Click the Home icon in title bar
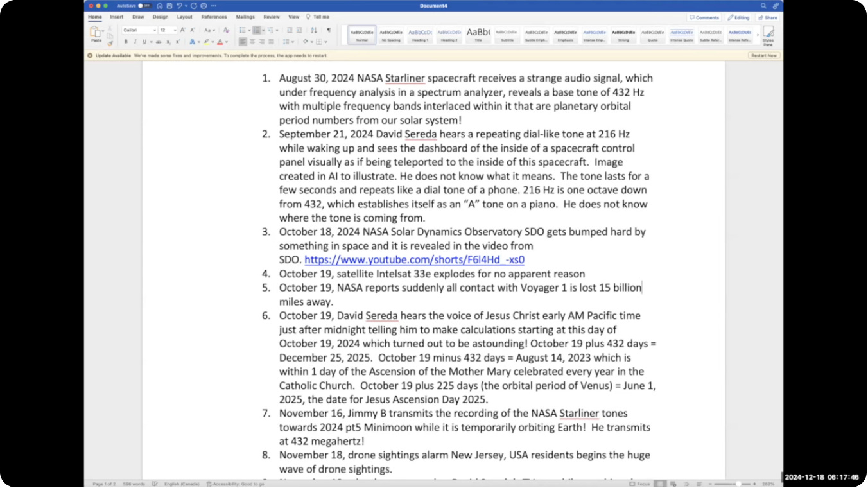 click(x=160, y=6)
